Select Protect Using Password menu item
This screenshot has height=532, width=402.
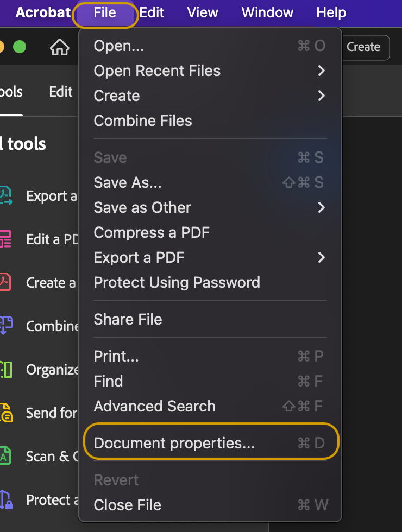click(x=177, y=283)
